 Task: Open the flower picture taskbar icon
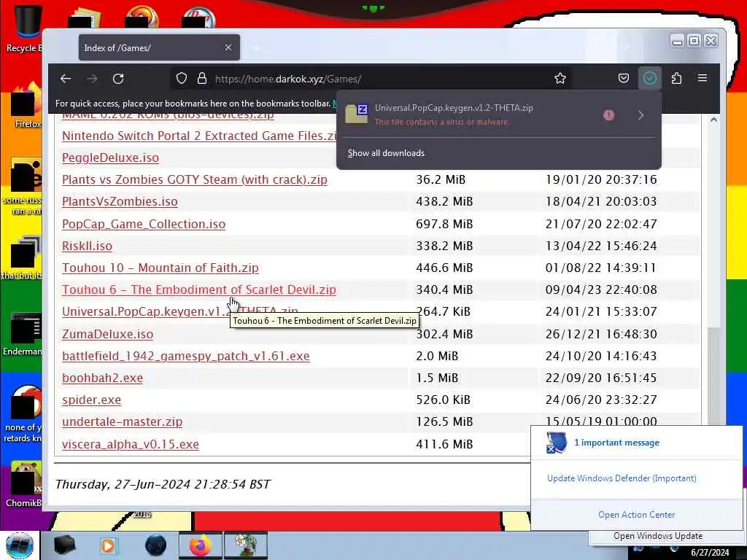[246, 545]
